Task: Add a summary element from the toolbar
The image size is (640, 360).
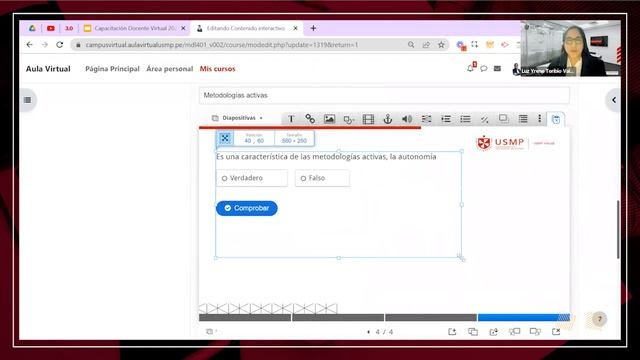Action: (x=523, y=119)
